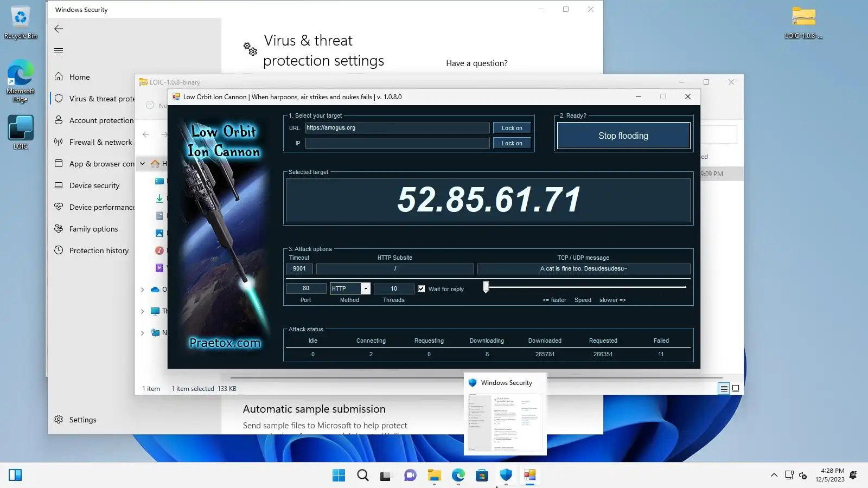Image resolution: width=868 pixels, height=488 pixels.
Task: Click the Family options people icon
Action: (x=59, y=229)
